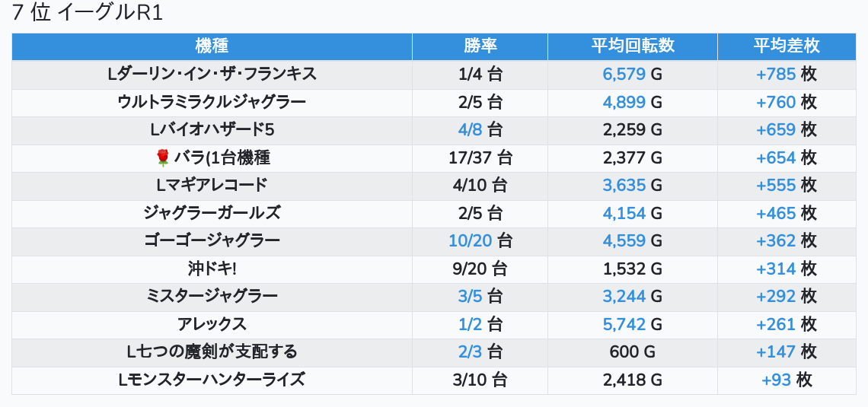Click the rose icon beside バラ(1台機種

pos(162,158)
